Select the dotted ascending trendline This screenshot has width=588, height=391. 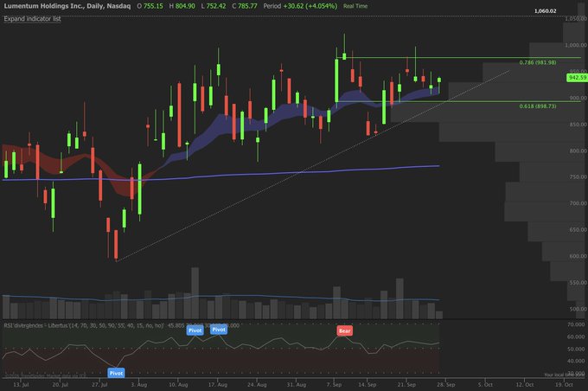[x=313, y=165]
